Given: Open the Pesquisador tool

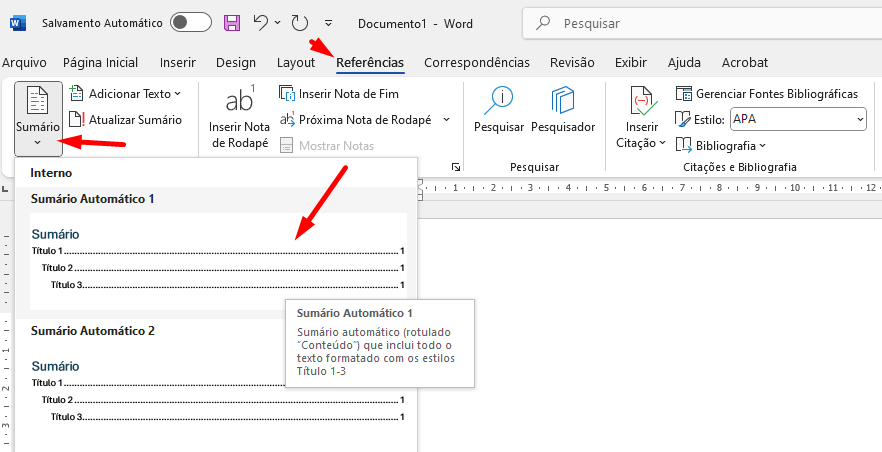Looking at the screenshot, I should click(563, 111).
